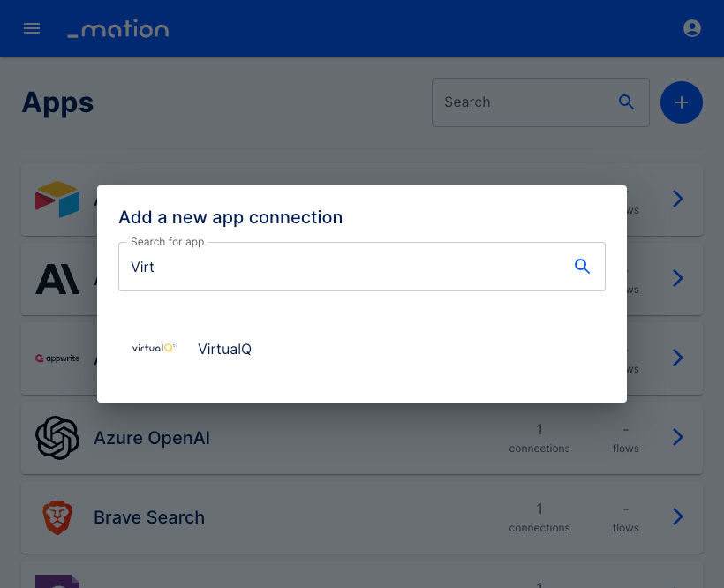Click the Azure OpenAI logo icon
The height and width of the screenshot is (588, 724).
point(57,438)
